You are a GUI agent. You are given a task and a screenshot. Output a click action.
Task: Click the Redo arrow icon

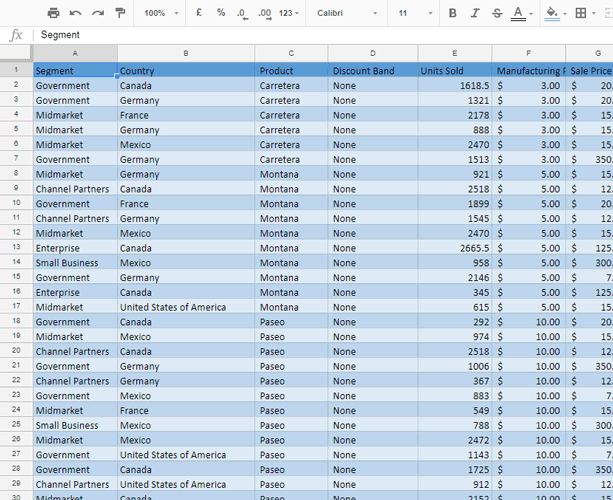pyautogui.click(x=98, y=13)
